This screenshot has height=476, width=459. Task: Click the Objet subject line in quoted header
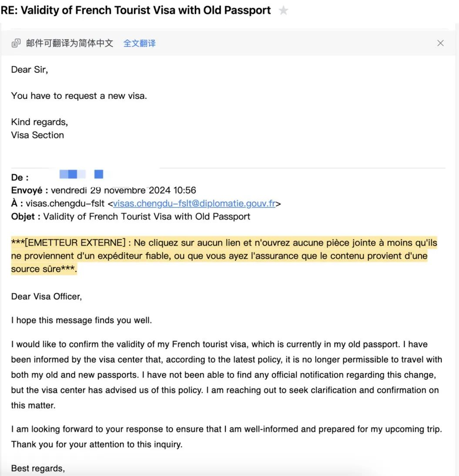131,216
